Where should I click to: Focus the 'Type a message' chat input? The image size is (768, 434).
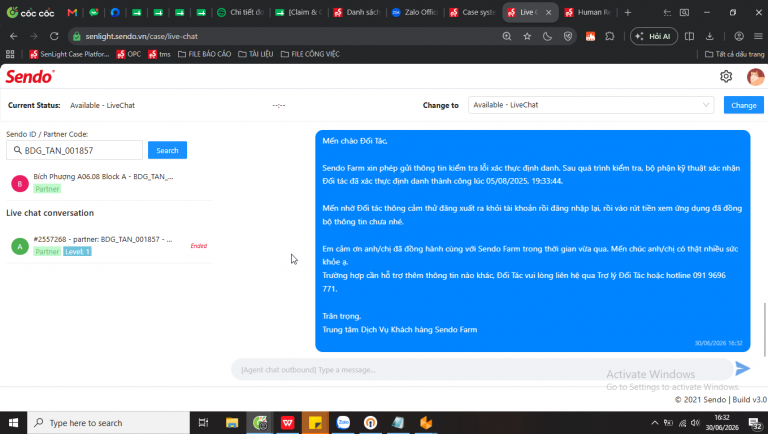pos(482,369)
